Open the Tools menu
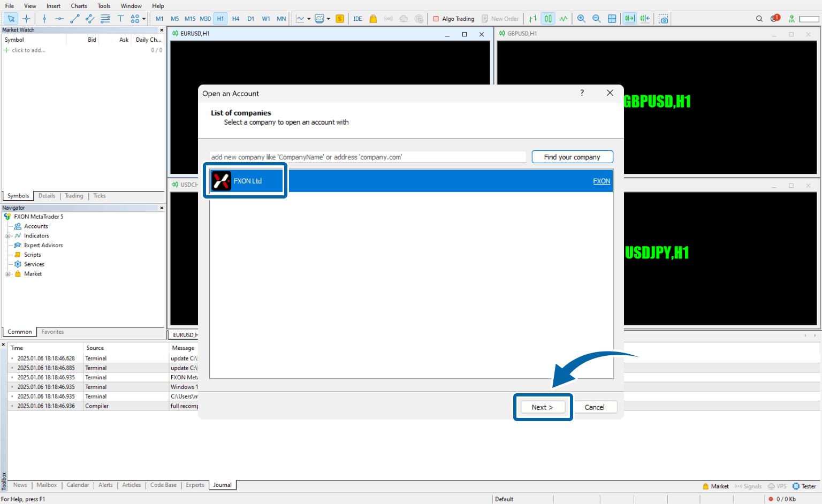 click(x=104, y=6)
